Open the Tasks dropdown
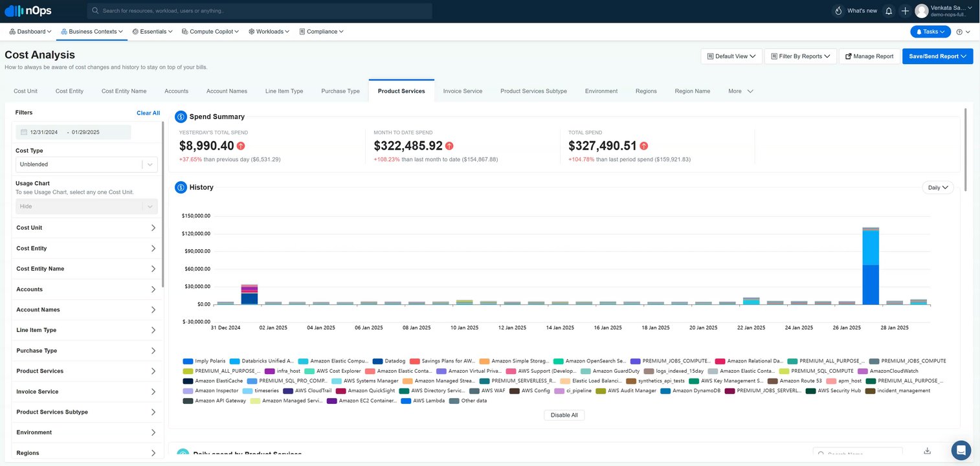The height and width of the screenshot is (466, 980). coord(930,32)
